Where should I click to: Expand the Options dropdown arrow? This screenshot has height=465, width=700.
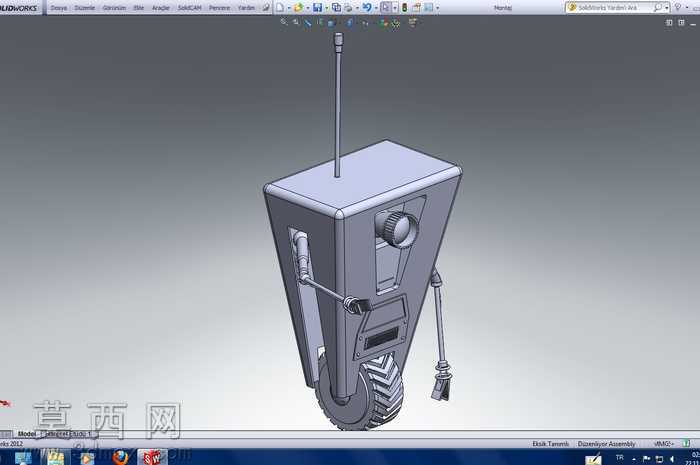click(438, 8)
